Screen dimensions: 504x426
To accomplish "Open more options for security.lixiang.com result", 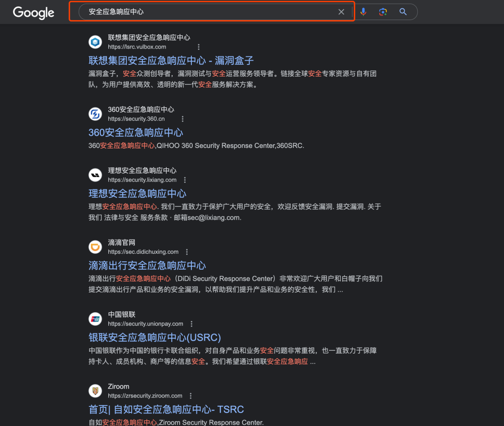I will [x=185, y=180].
